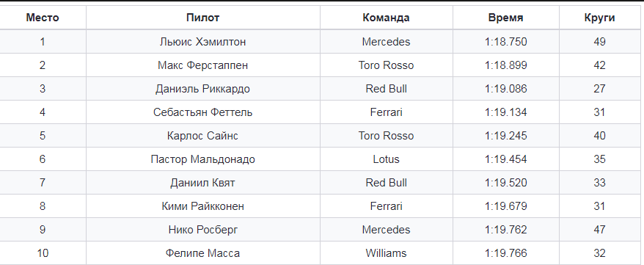Click the Пилот column header
The height and width of the screenshot is (265, 644).
pyautogui.click(x=203, y=18)
